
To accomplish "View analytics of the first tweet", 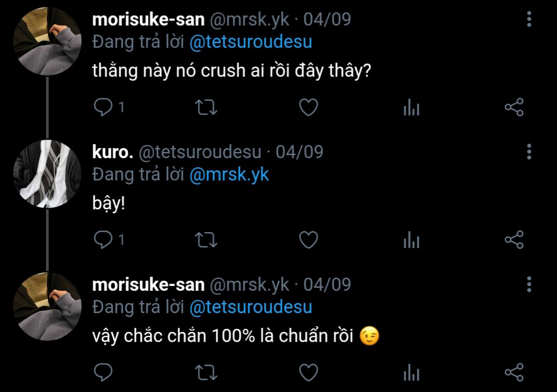I will [411, 108].
